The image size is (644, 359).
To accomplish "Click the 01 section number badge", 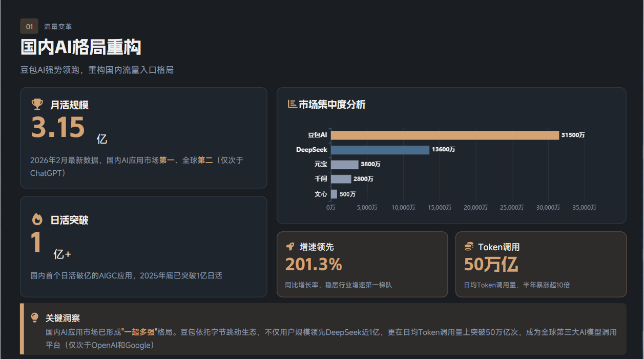I will click(29, 26).
